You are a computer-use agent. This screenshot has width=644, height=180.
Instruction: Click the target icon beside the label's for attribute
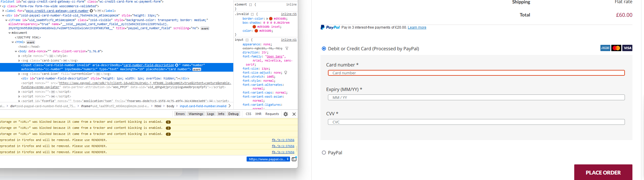(91, 11)
